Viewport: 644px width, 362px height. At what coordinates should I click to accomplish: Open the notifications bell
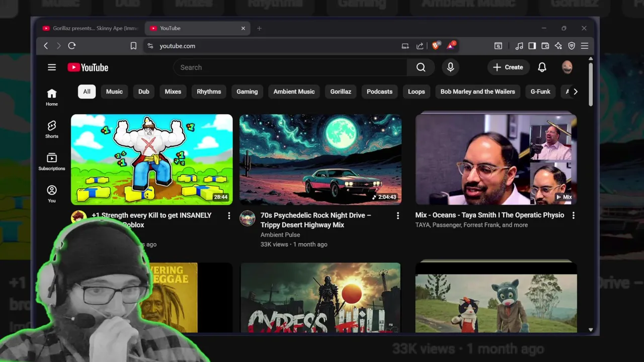point(542,67)
